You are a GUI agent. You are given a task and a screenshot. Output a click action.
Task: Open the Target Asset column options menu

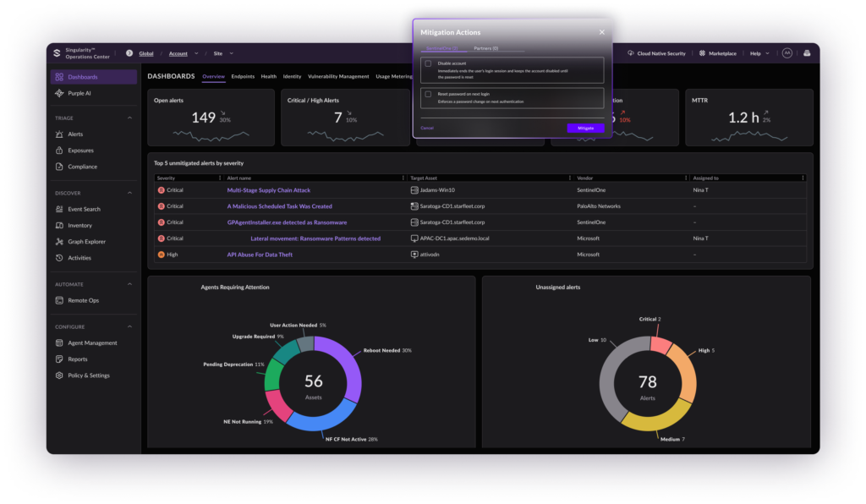coord(570,178)
